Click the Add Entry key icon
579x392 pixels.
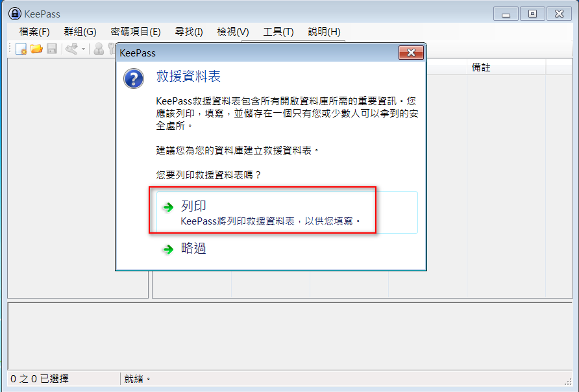point(72,49)
